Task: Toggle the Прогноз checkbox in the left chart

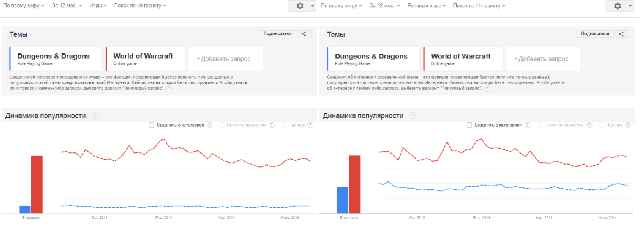Action: [x=284, y=125]
